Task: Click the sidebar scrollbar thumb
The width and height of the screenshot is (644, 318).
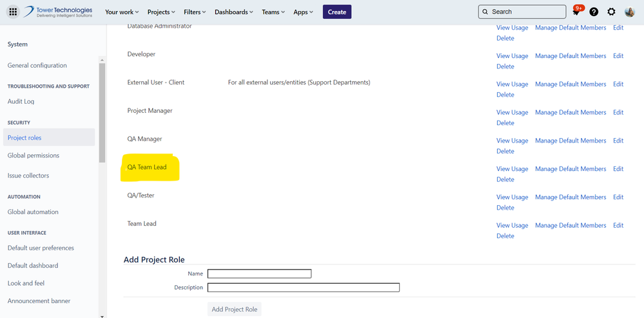Action: click(x=102, y=113)
